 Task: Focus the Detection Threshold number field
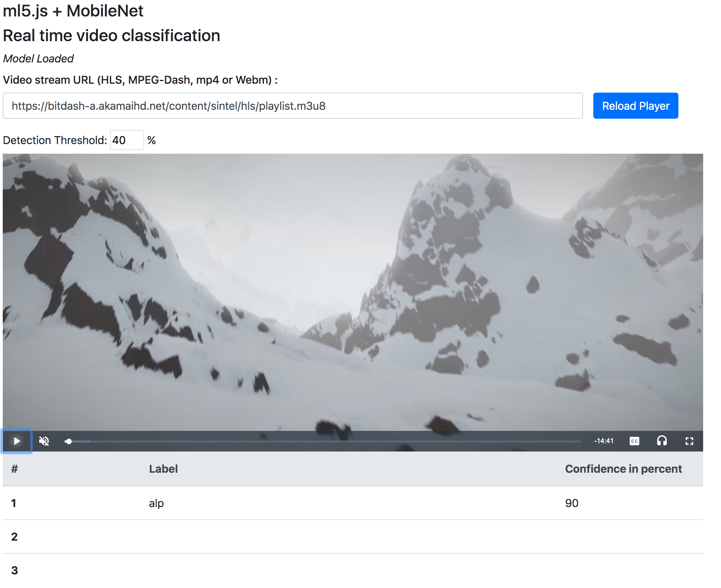point(127,140)
